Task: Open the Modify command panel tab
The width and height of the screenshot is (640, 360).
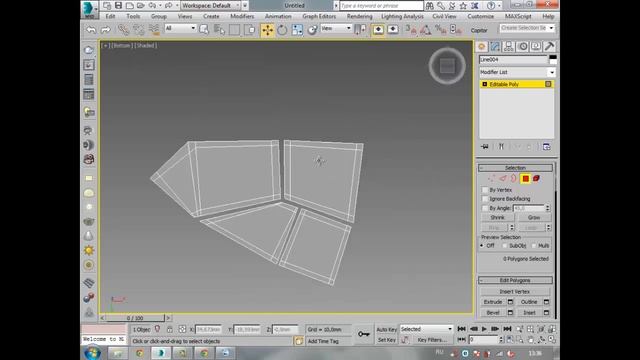Action: coord(495,47)
